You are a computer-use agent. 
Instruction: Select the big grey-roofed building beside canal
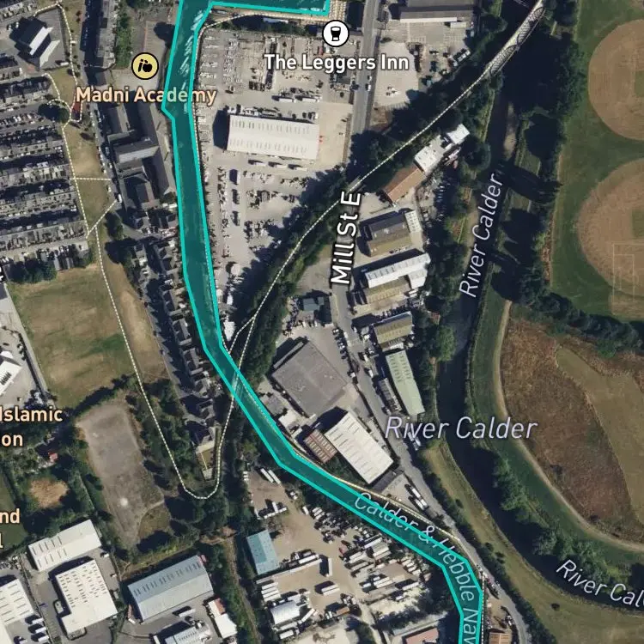(309, 379)
